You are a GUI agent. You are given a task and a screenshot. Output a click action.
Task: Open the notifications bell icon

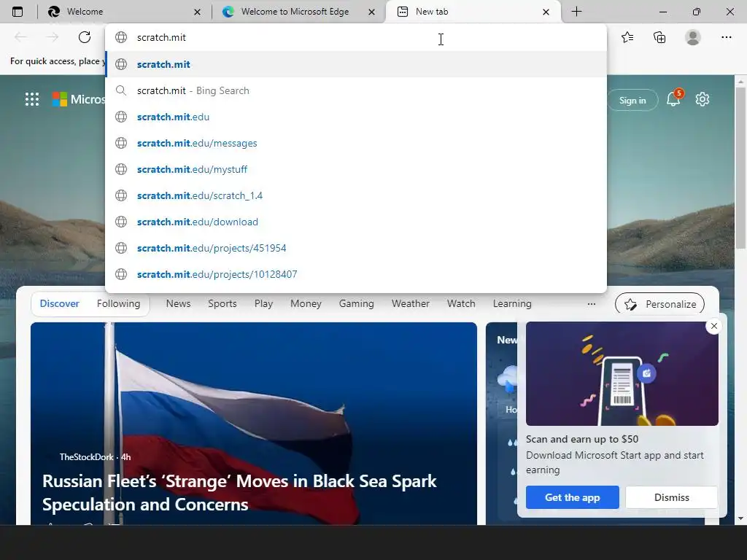[x=673, y=99]
